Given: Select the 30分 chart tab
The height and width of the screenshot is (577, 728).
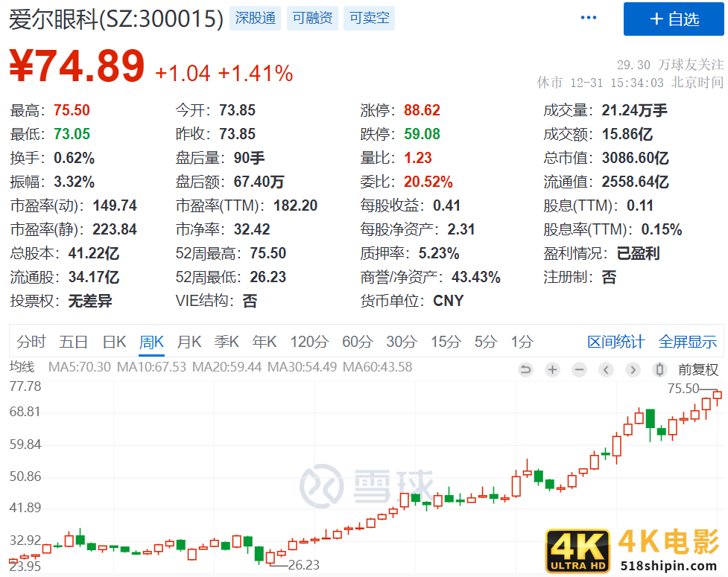Looking at the screenshot, I should [402, 342].
